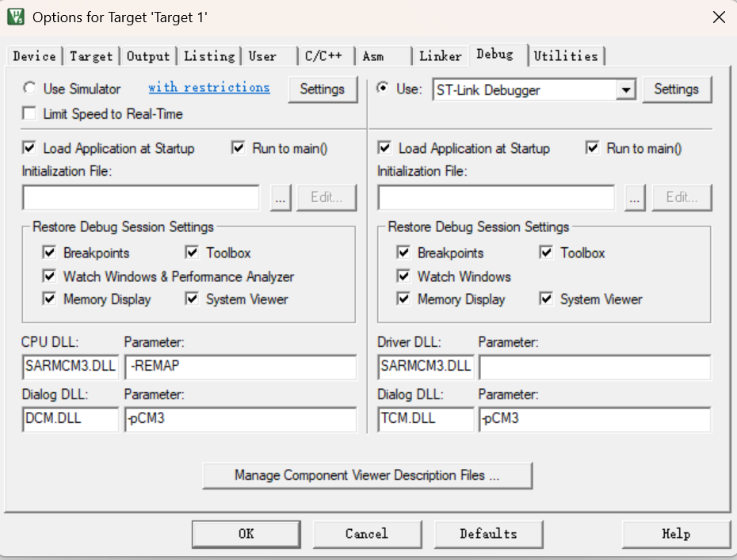Image resolution: width=737 pixels, height=560 pixels.
Task: Toggle hardware Toolbox checkbox
Action: pyautogui.click(x=546, y=253)
